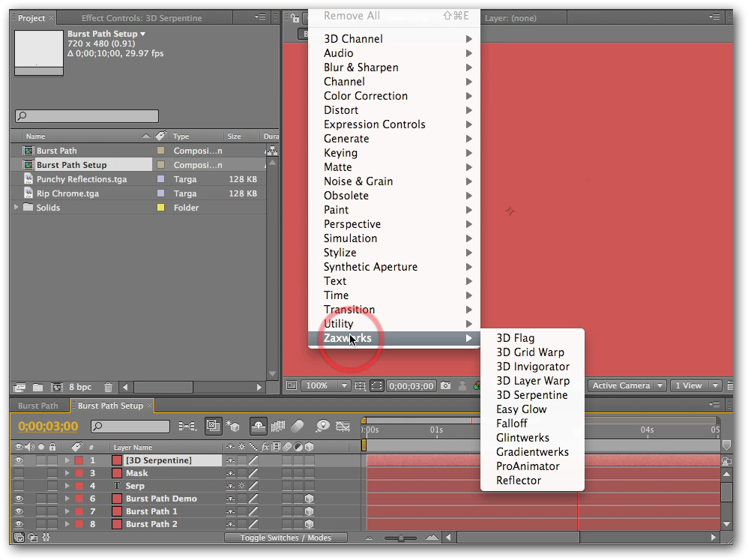Toggle 3D layer switch for Burst Path 1

point(310,511)
